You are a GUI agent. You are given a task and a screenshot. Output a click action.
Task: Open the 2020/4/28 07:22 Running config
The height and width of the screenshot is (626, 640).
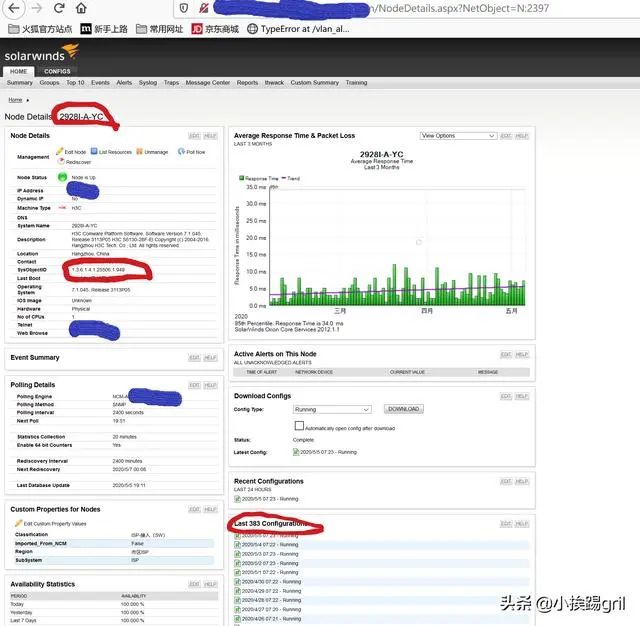(x=271, y=600)
